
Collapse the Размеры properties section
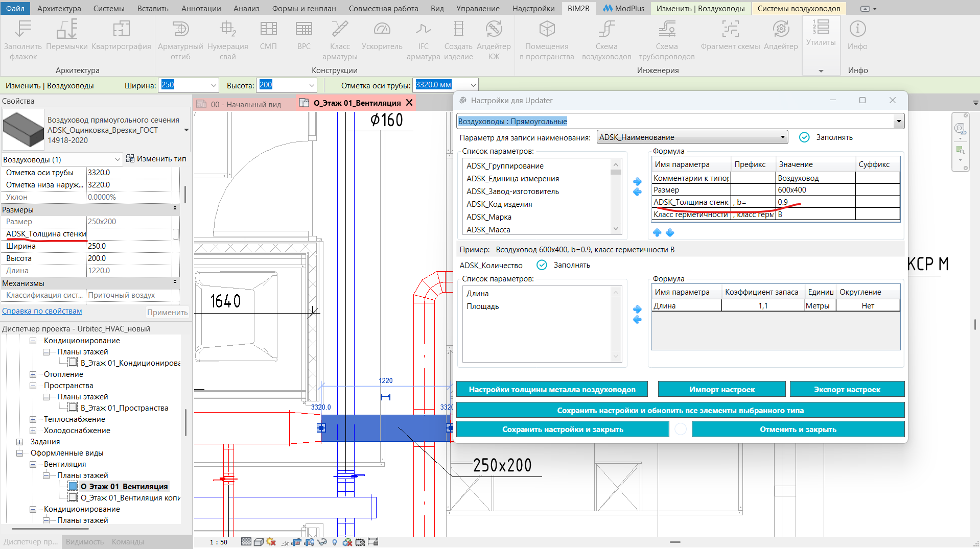tap(175, 209)
